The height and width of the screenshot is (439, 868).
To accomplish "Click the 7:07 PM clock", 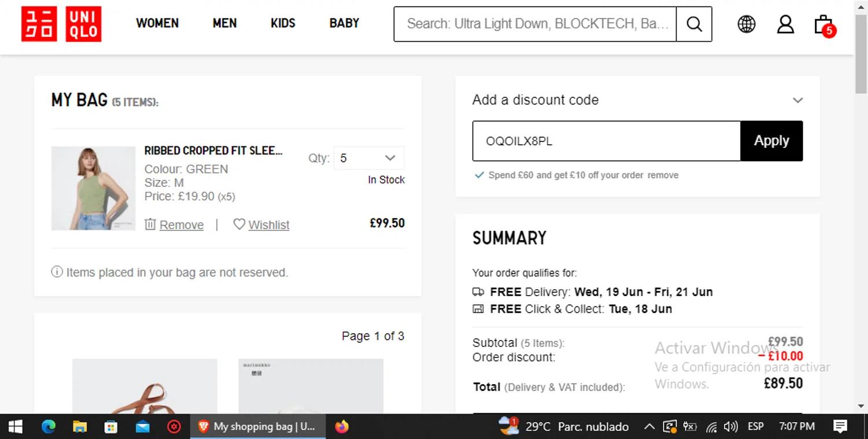I will tap(797, 426).
